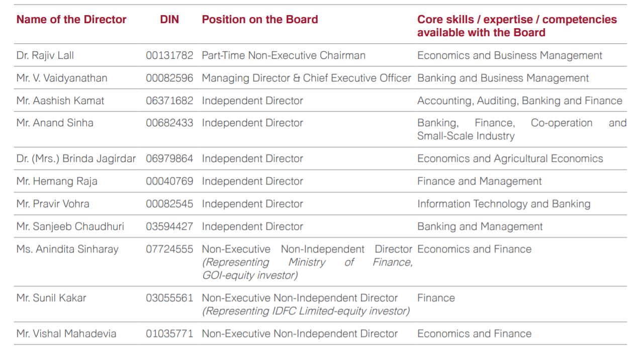Click DIN 00682433 for Anand Sinha

click(169, 123)
